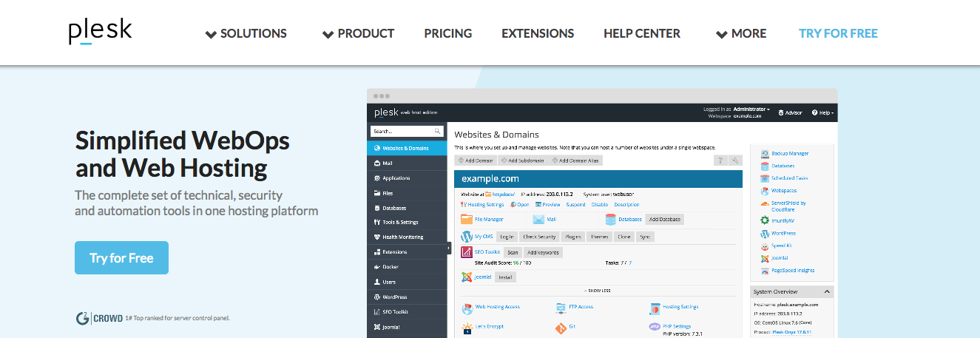Expand the Solutions dropdown menu
Screen dimensions: 980x338
point(246,33)
